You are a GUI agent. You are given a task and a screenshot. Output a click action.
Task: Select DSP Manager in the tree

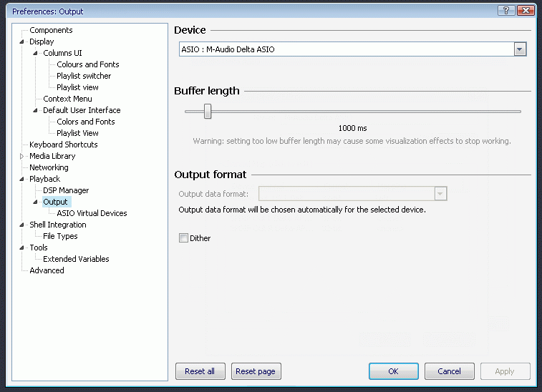[66, 190]
